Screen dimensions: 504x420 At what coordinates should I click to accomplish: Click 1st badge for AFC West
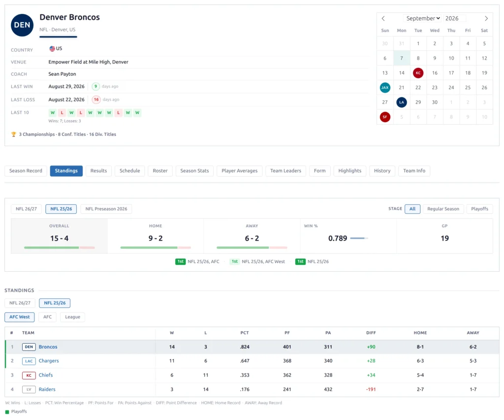[235, 262]
